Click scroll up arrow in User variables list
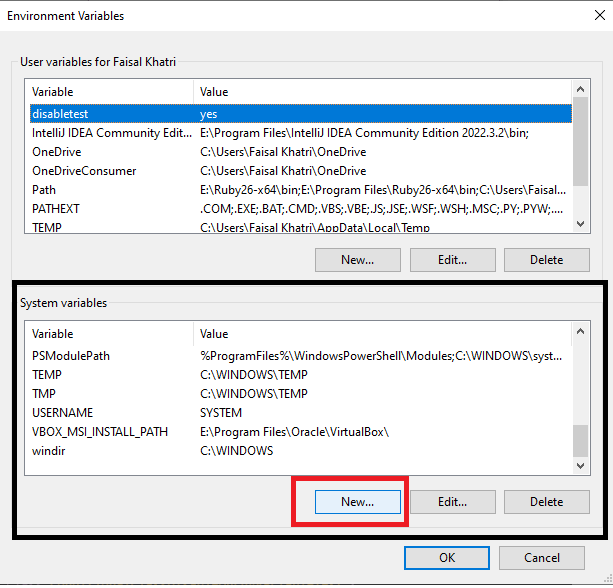 pos(581,89)
